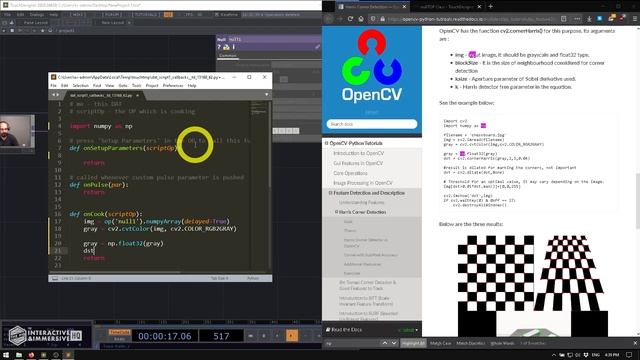The height and width of the screenshot is (360, 640).
Task: Click the Windows Start button
Action: pos(6,355)
